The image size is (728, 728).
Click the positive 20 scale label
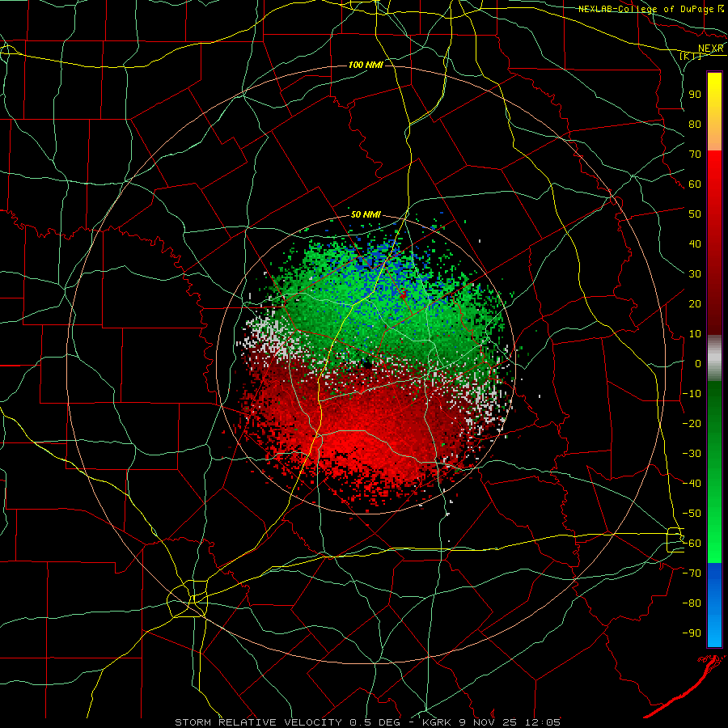695,304
